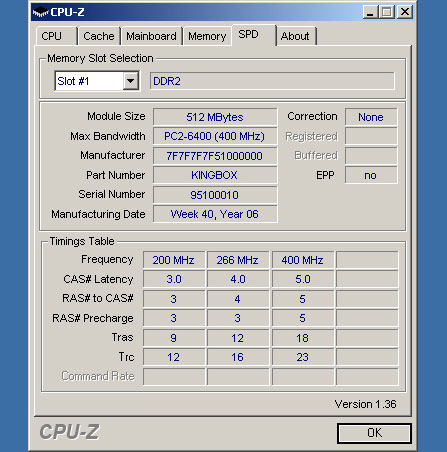Open the CPU tab
447x452 pixels.
click(x=56, y=36)
